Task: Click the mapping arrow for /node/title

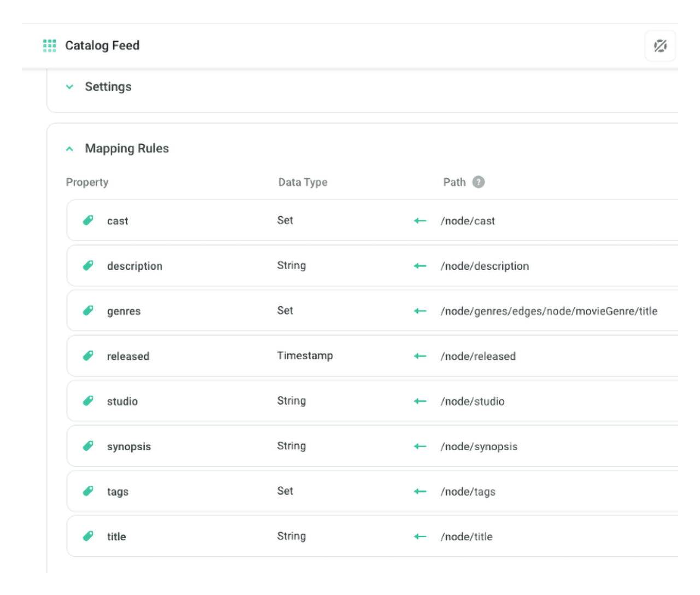Action: [x=420, y=536]
